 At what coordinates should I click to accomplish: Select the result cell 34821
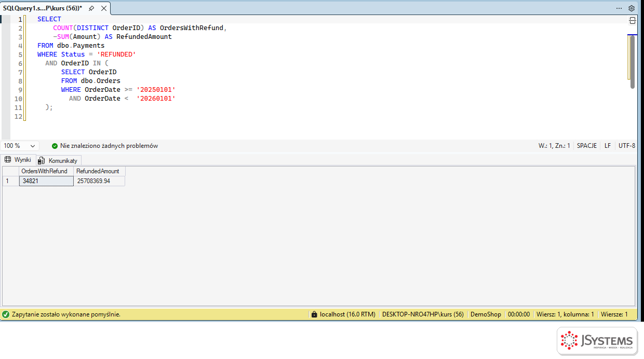[x=46, y=181]
